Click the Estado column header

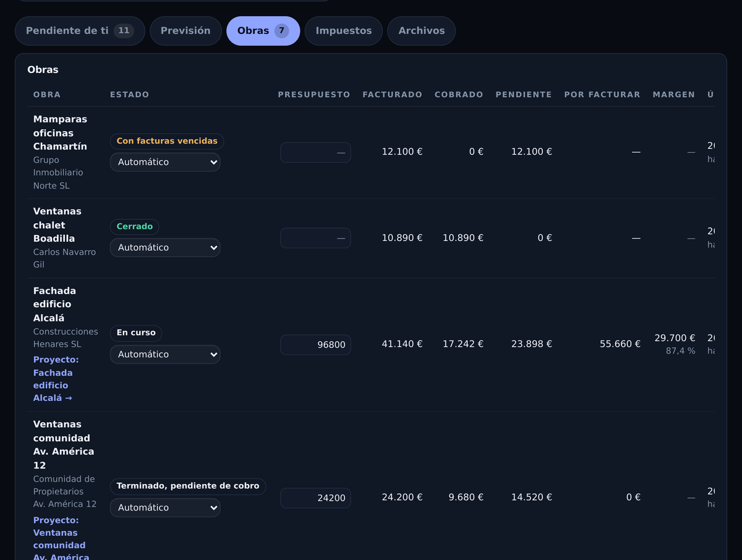click(130, 95)
